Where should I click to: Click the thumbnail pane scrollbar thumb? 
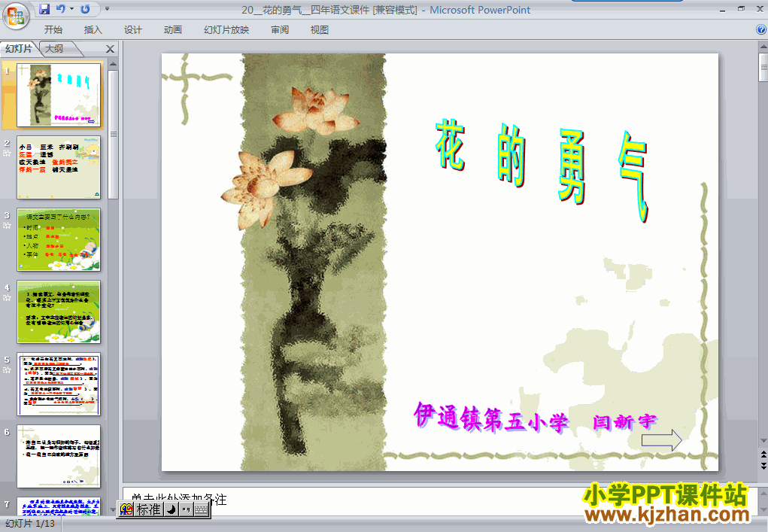click(x=113, y=135)
